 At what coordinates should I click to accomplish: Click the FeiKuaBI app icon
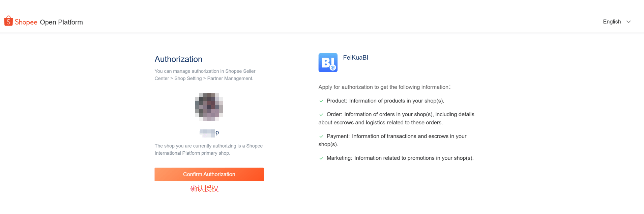point(328,62)
